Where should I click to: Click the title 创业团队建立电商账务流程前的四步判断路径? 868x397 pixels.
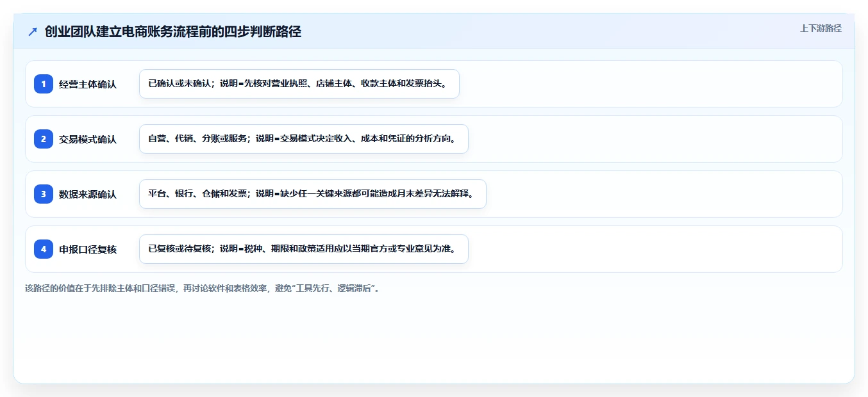pos(173,31)
